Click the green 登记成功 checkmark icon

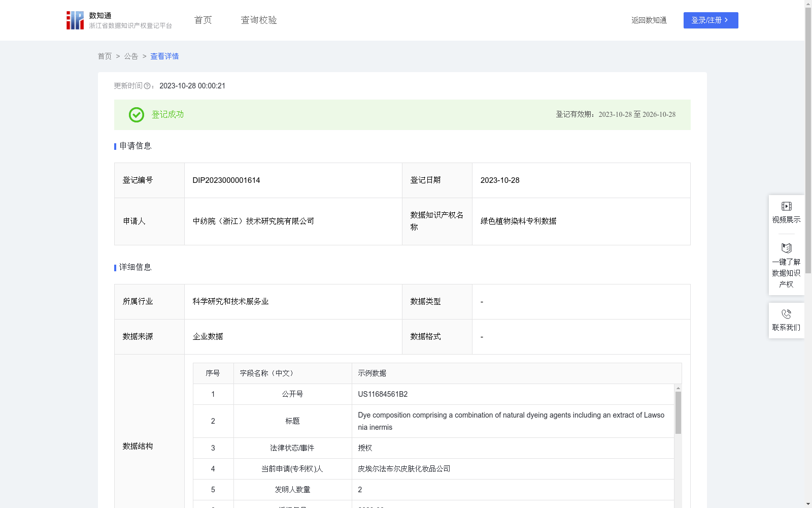coord(136,115)
